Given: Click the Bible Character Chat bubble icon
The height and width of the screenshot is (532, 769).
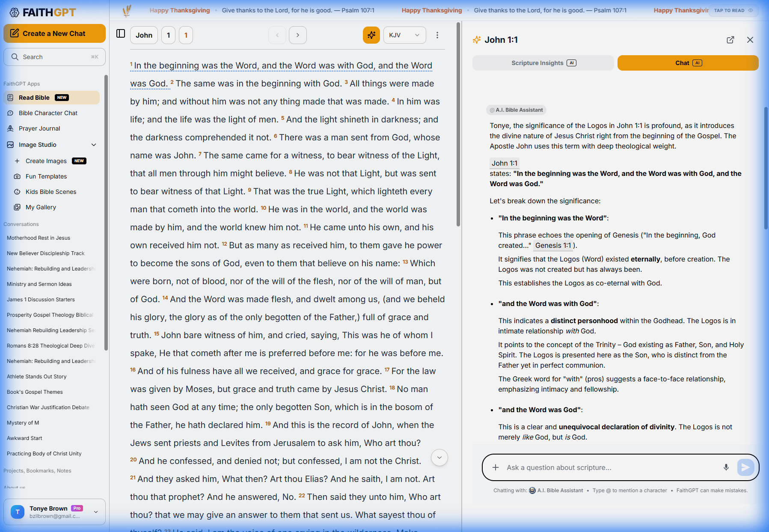Looking at the screenshot, I should click(11, 113).
